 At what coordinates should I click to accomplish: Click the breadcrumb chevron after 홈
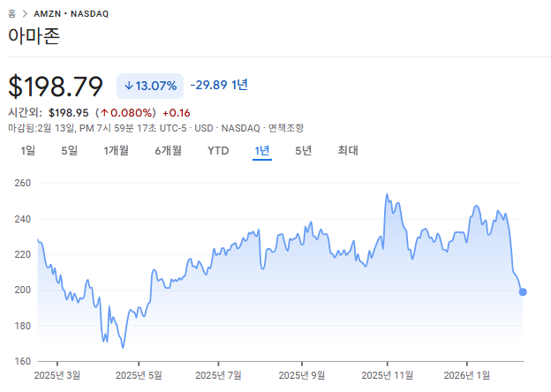pyautogui.click(x=25, y=14)
